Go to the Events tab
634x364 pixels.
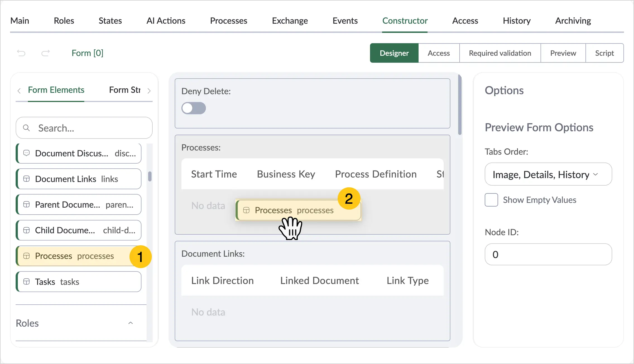pyautogui.click(x=345, y=21)
